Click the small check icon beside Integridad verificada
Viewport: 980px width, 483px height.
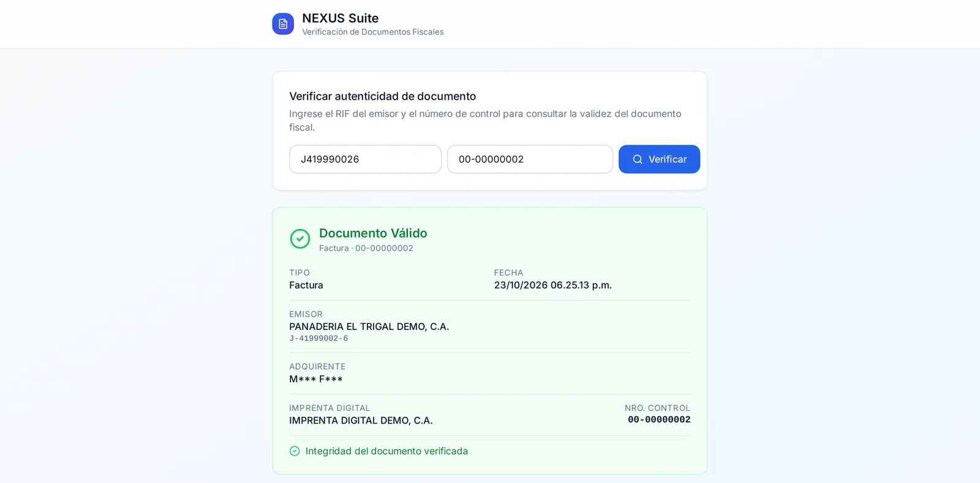click(295, 451)
